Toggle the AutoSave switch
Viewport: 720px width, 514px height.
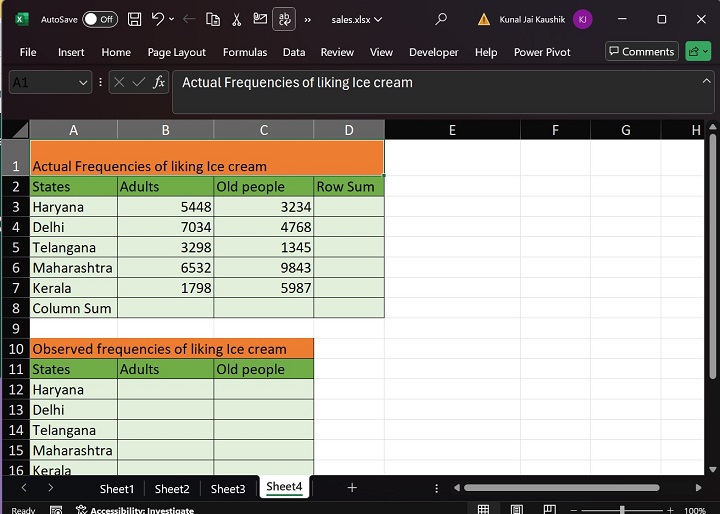99,19
